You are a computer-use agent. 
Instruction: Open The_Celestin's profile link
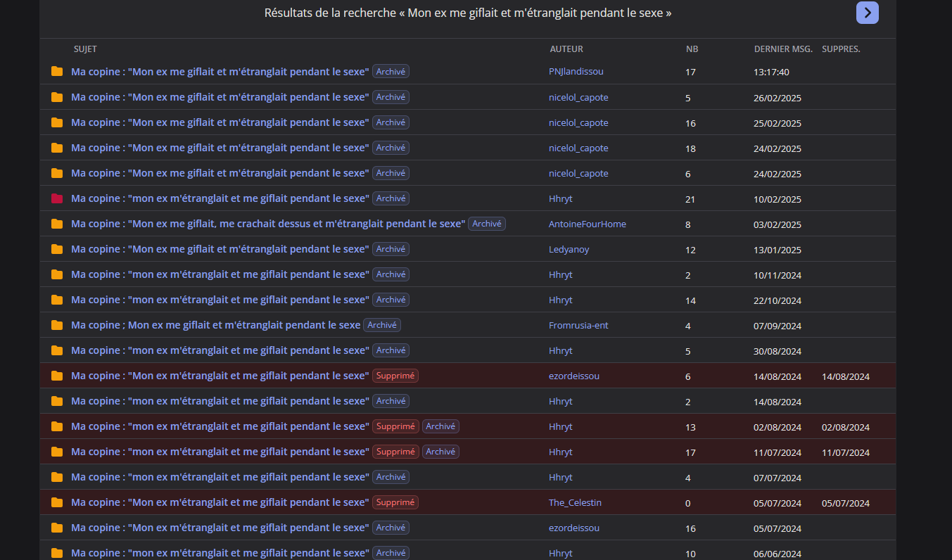click(x=575, y=503)
